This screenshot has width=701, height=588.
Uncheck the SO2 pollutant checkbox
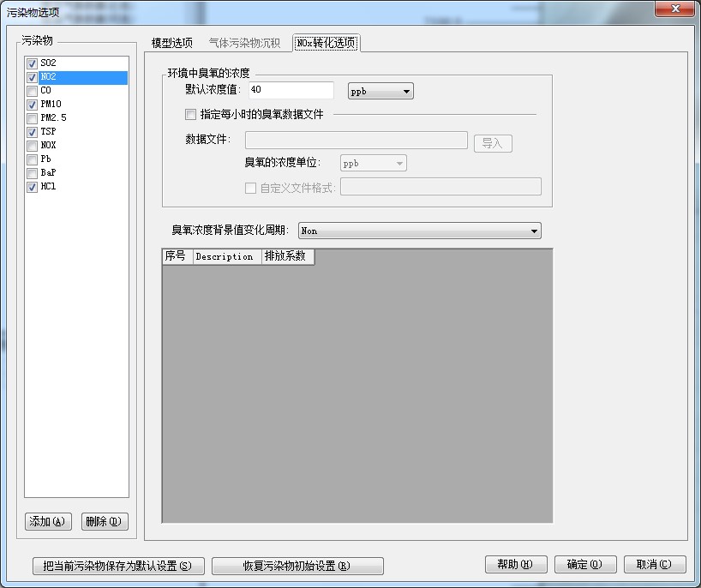[33, 63]
